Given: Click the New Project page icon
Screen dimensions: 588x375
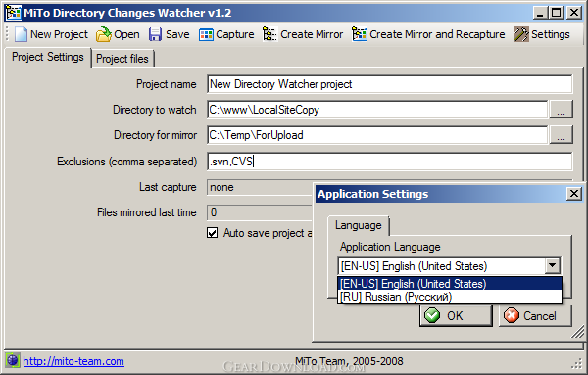Looking at the screenshot, I should tap(21, 34).
